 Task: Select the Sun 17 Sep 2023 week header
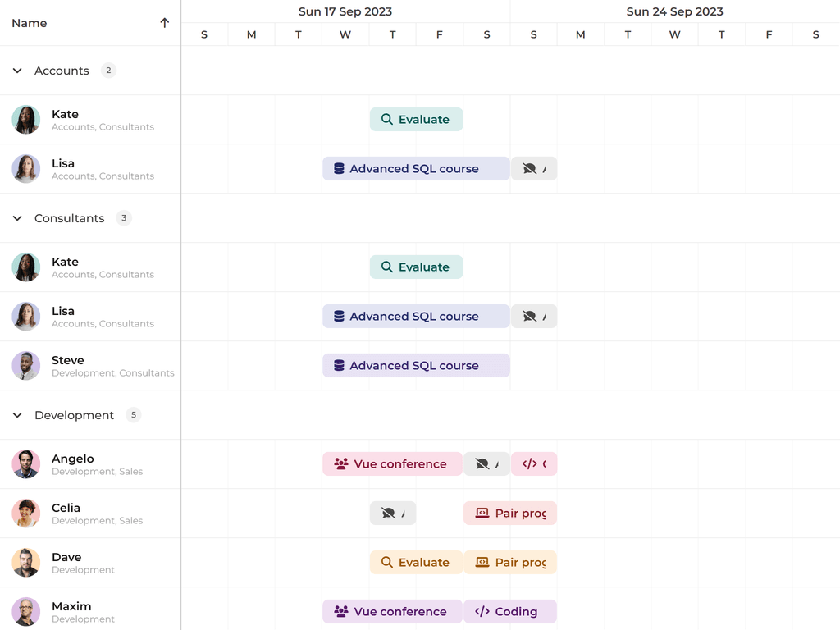click(345, 11)
